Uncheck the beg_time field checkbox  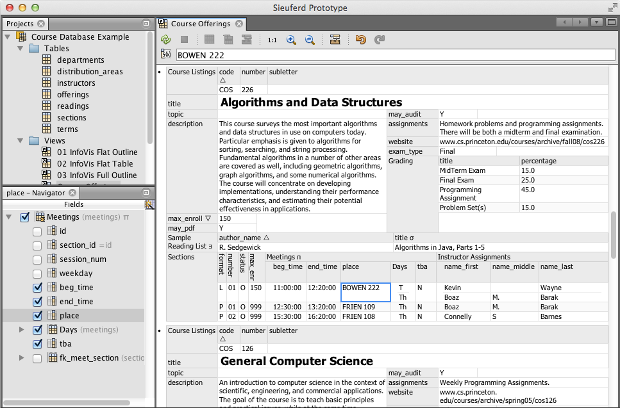point(37,287)
